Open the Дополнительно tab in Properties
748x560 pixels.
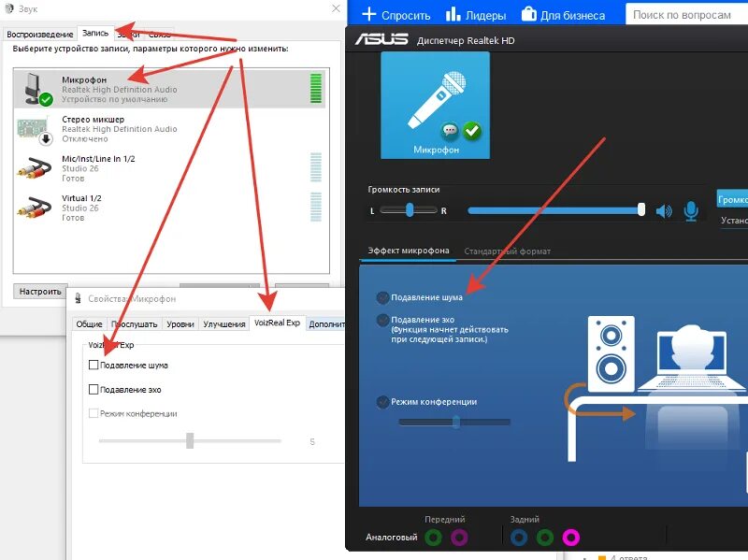326,323
